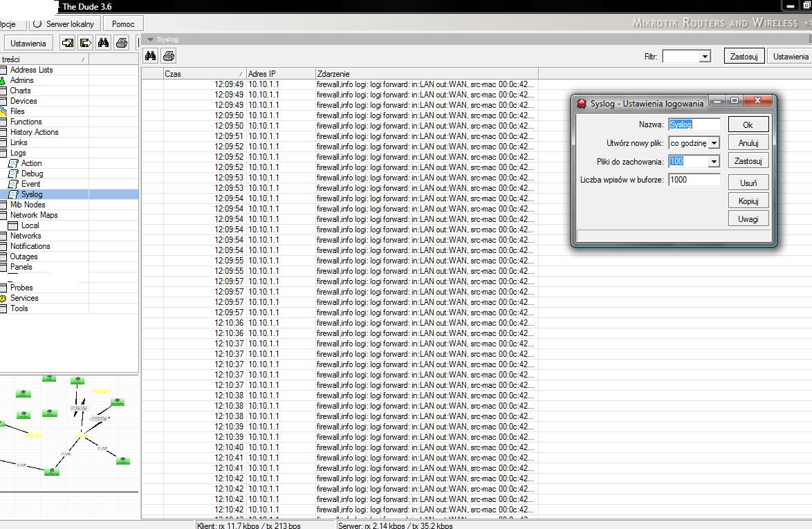Viewport: 812px width, 529px height.
Task: Click the Ustawienia button in the Syslog pane
Action: 791,57
